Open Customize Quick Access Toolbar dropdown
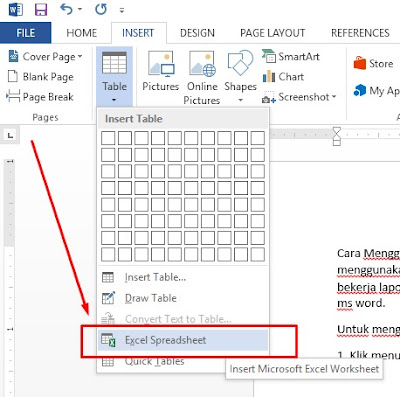The height and width of the screenshot is (397, 400). pyautogui.click(x=122, y=10)
